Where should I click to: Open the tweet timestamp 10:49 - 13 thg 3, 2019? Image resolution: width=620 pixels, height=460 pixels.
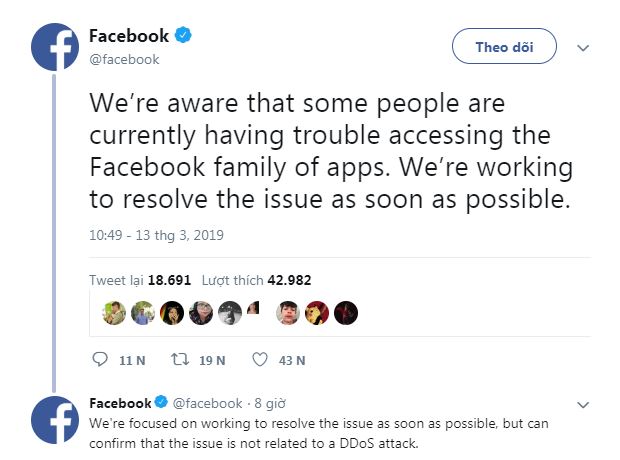[x=157, y=235]
